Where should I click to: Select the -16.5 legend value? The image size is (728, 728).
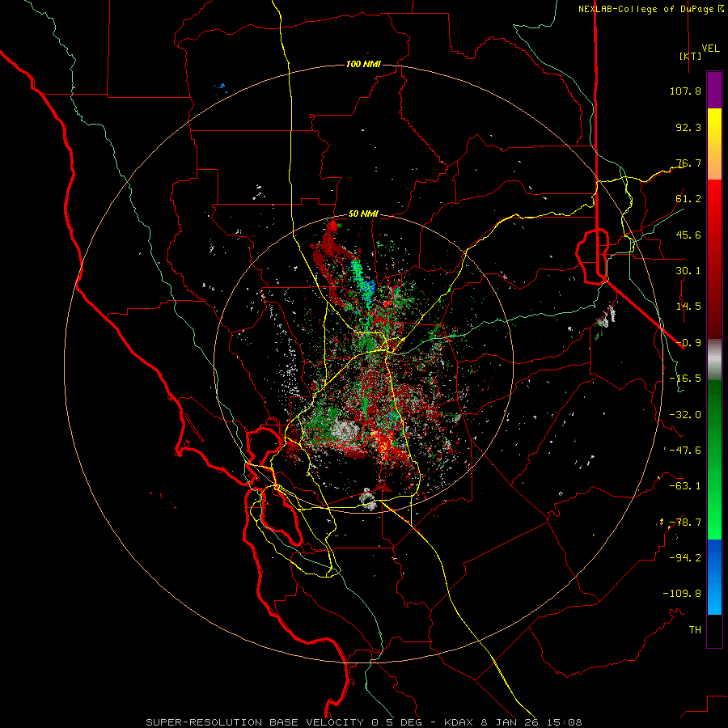point(685,379)
